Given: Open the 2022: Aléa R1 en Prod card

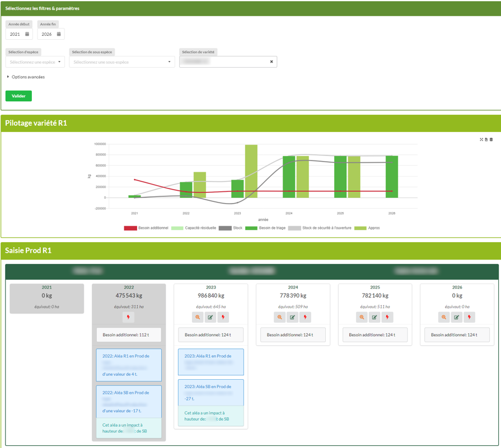Looking at the screenshot, I should [x=129, y=365].
